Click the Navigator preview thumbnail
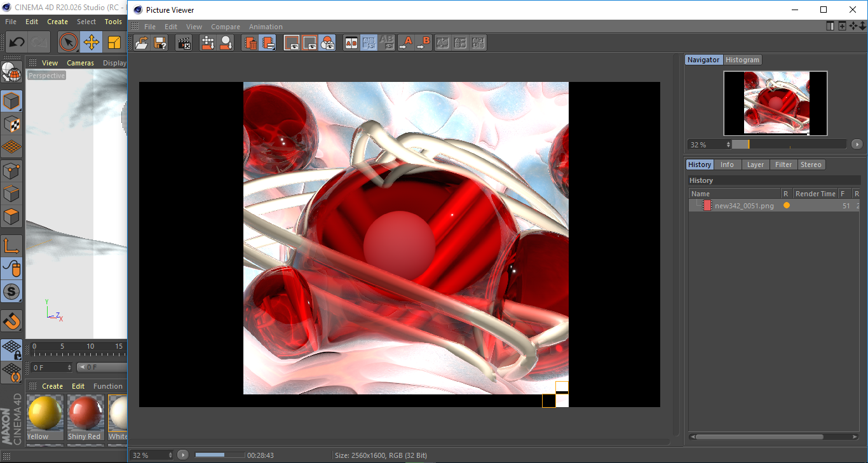The width and height of the screenshot is (868, 463). tap(775, 103)
